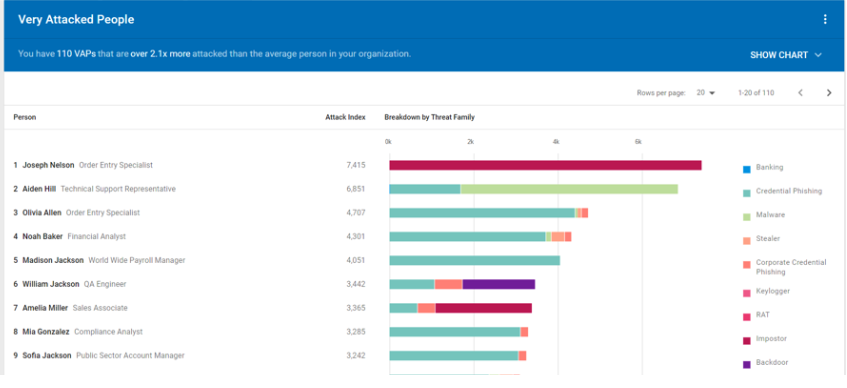Click the Keylogger legend label

[773, 291]
